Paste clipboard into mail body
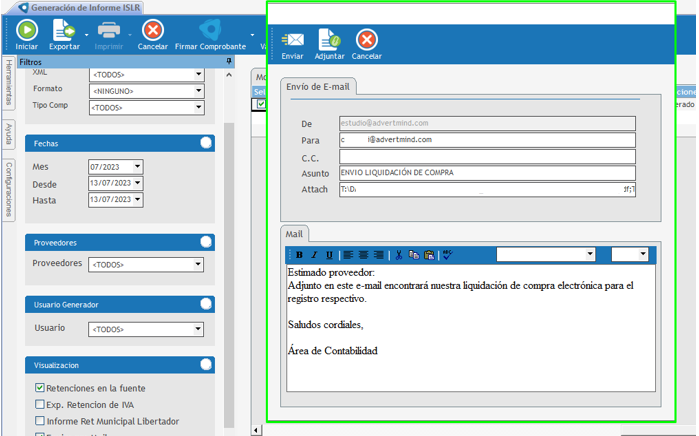 pos(429,255)
